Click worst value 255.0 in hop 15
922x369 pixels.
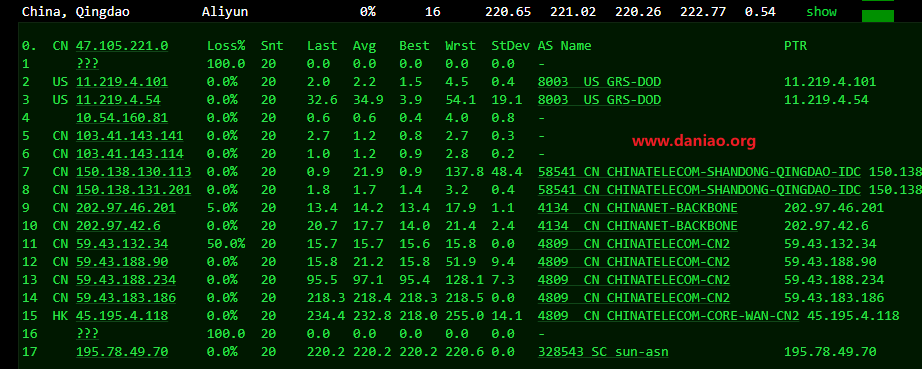465,316
